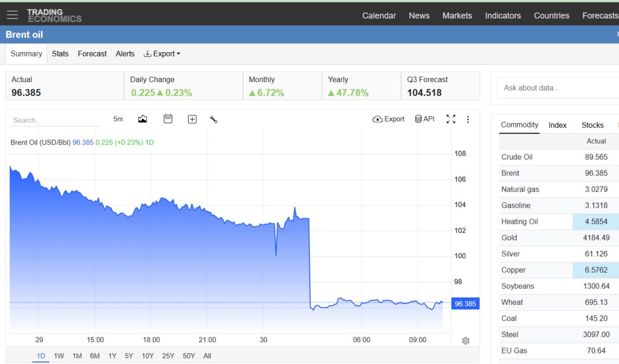The height and width of the screenshot is (364, 619).
Task: Select the All time range
Action: (207, 356)
